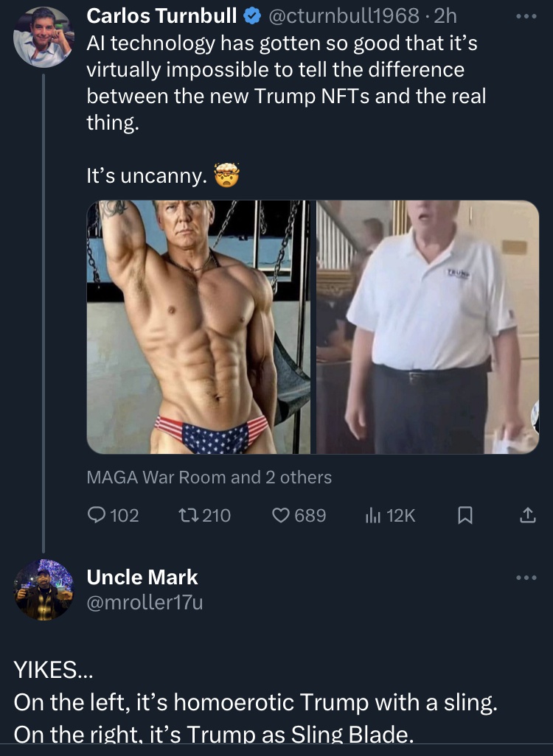The width and height of the screenshot is (553, 756).
Task: Click the Carlos Turnbull display name
Action: click(x=162, y=15)
